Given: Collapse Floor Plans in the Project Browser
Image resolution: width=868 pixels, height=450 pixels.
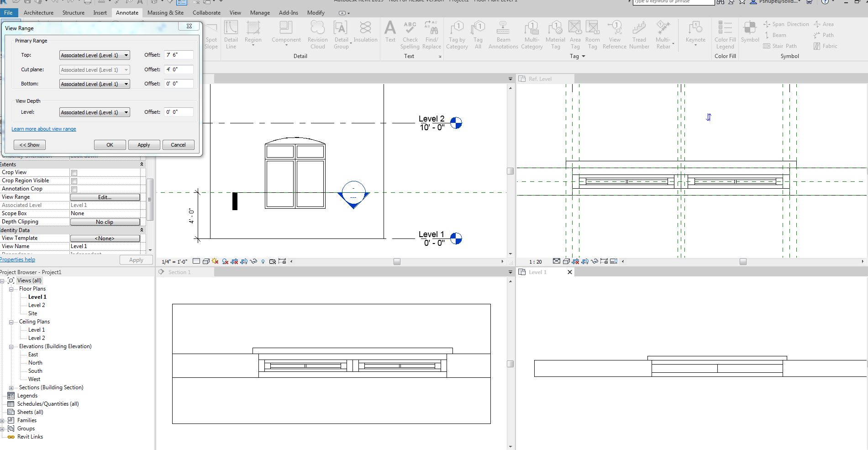Looking at the screenshot, I should click(11, 289).
